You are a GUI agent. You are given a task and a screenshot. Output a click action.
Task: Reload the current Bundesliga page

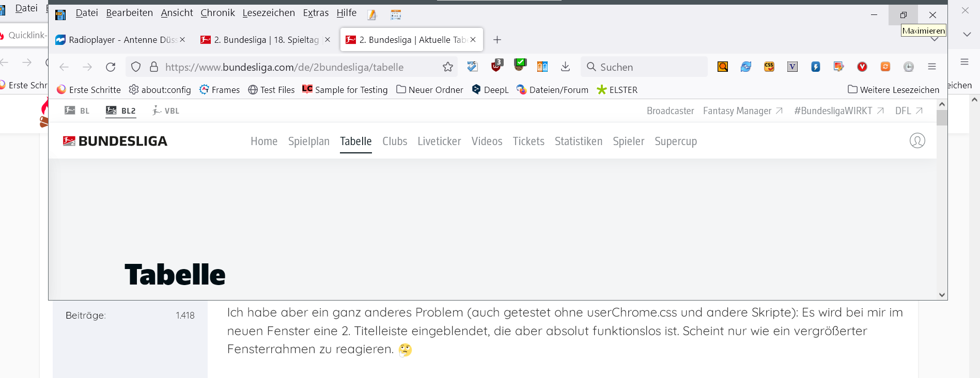111,67
